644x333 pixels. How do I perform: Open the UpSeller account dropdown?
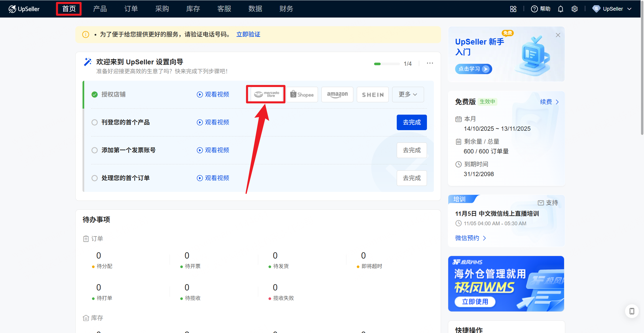point(612,9)
